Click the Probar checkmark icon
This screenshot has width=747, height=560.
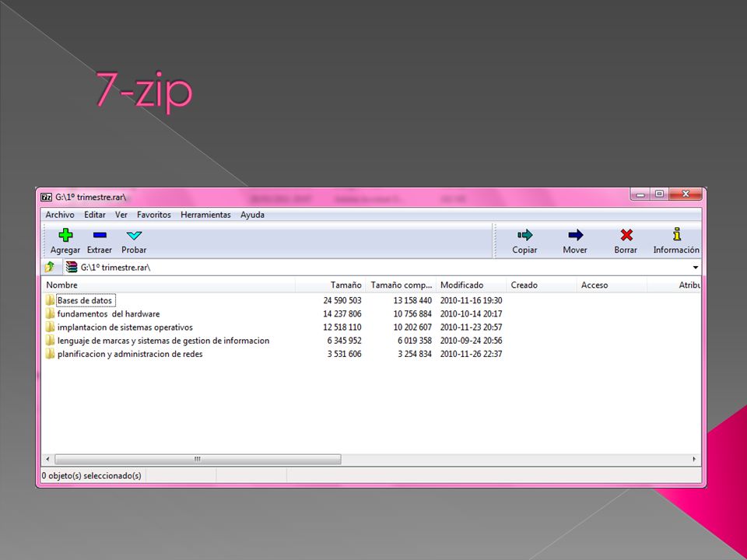134,235
